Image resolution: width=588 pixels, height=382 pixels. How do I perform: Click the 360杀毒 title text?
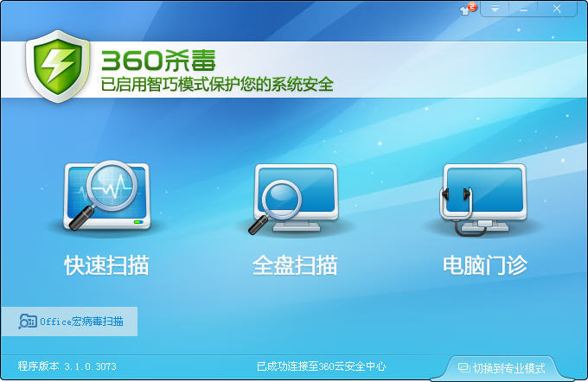tap(158, 60)
